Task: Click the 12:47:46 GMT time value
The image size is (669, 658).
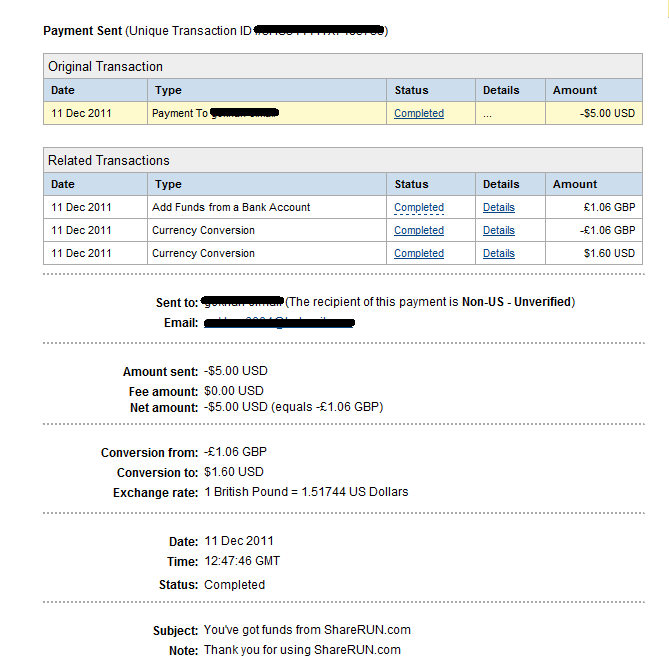Action: pyautogui.click(x=242, y=562)
